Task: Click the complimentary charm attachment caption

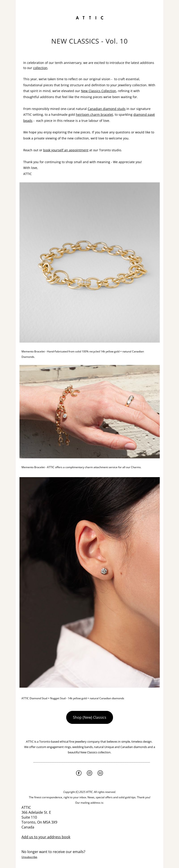Action: [x=81, y=467]
